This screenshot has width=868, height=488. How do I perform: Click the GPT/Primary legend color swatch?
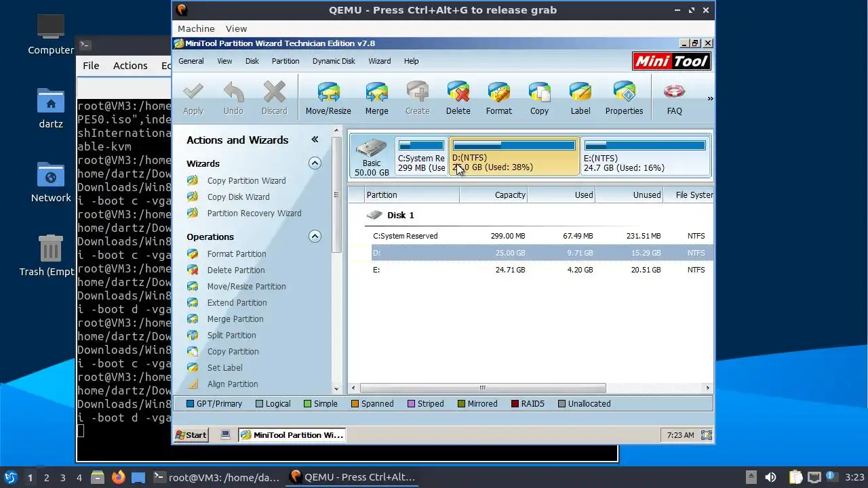point(190,404)
